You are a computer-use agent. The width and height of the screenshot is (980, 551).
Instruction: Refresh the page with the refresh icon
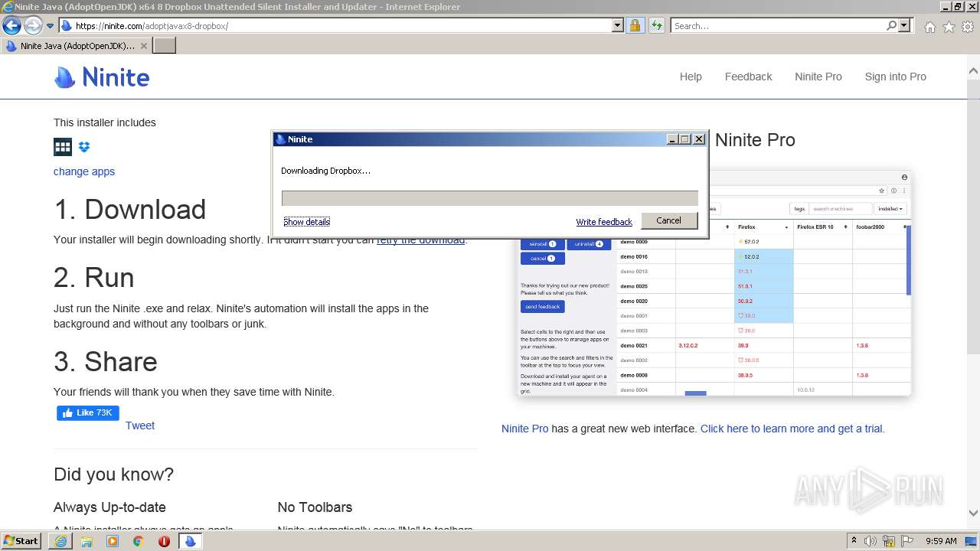656,25
